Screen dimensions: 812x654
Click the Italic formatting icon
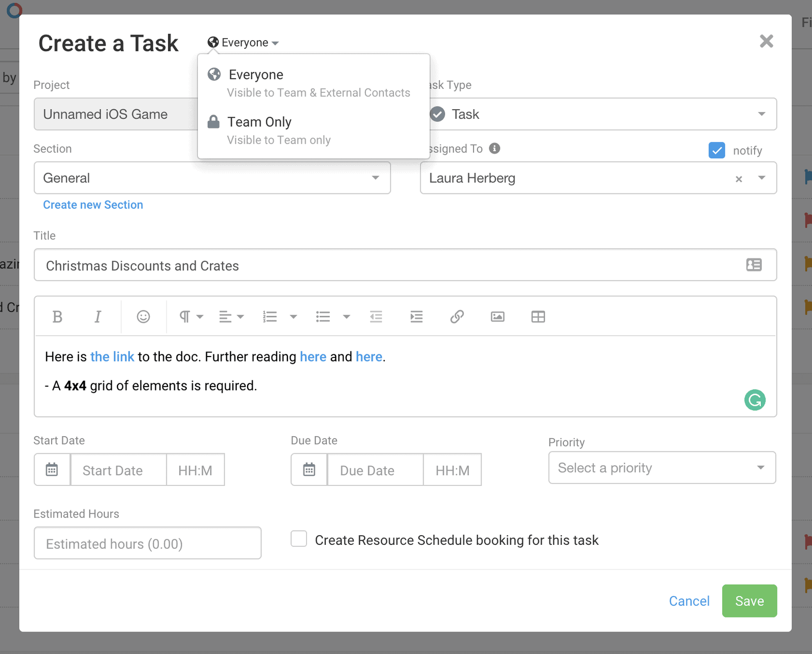97,317
